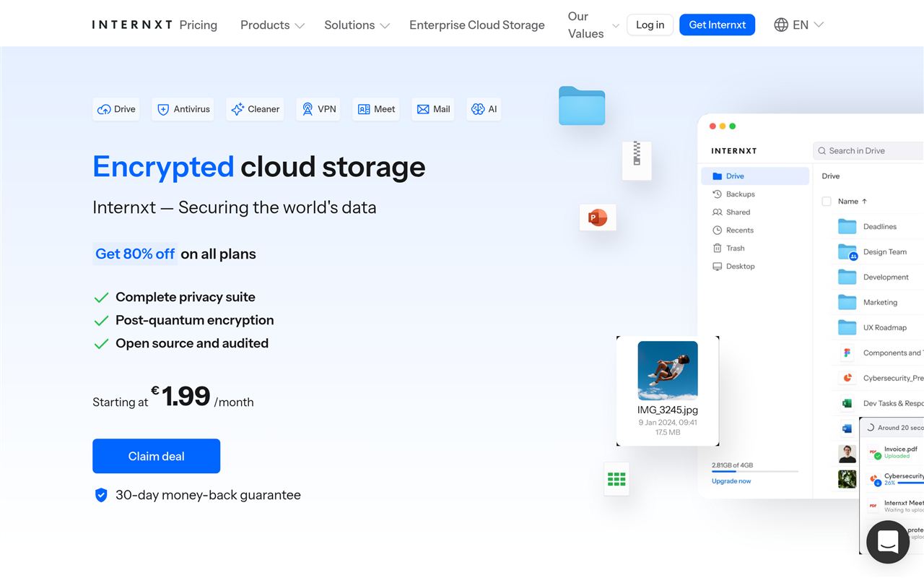Click the IMG_3245.jpg image thumbnail

tap(668, 371)
